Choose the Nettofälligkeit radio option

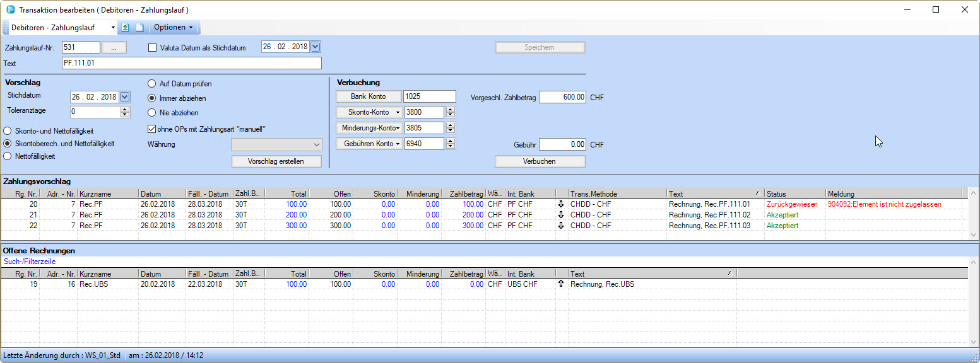point(8,155)
